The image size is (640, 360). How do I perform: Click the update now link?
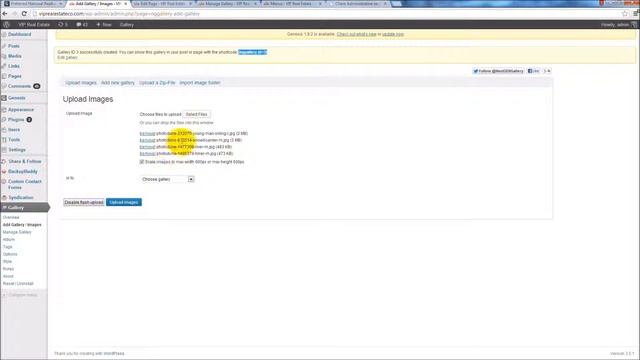[393, 34]
